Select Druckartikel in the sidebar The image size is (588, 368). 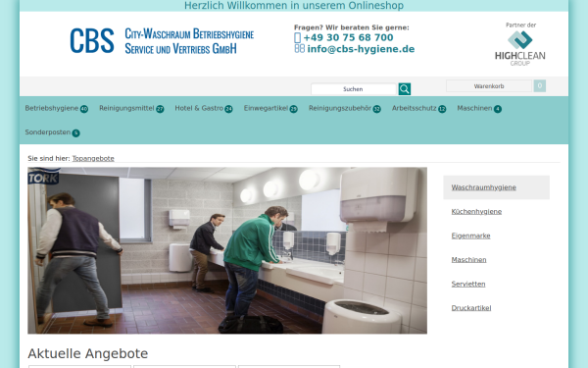[471, 308]
